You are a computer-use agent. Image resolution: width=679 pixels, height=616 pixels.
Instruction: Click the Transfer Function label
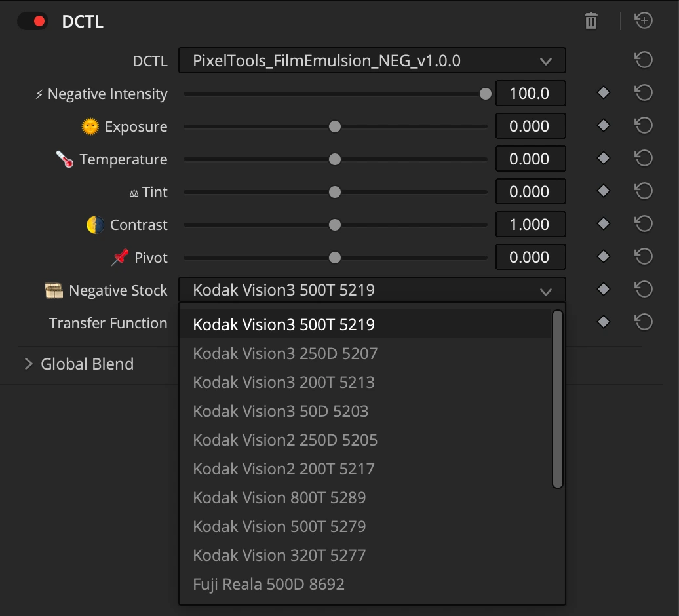click(x=108, y=323)
